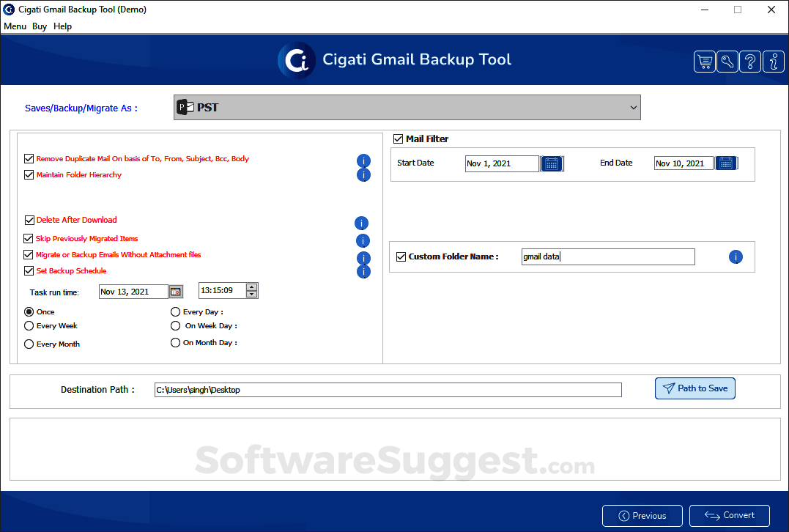
Task: Click the Convert button
Action: 729,515
